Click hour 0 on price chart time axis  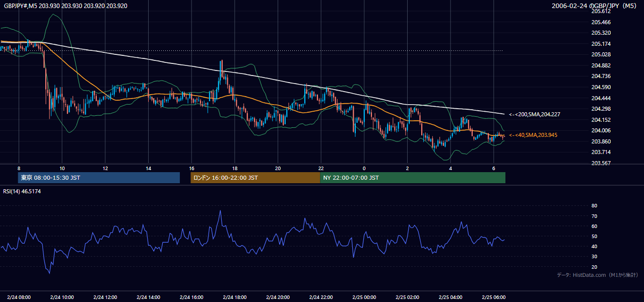point(364,168)
